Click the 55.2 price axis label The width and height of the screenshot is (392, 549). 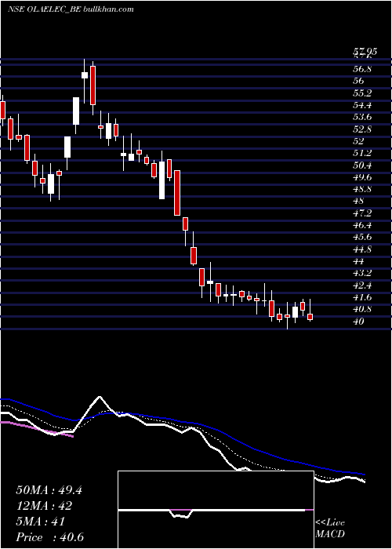coord(362,93)
